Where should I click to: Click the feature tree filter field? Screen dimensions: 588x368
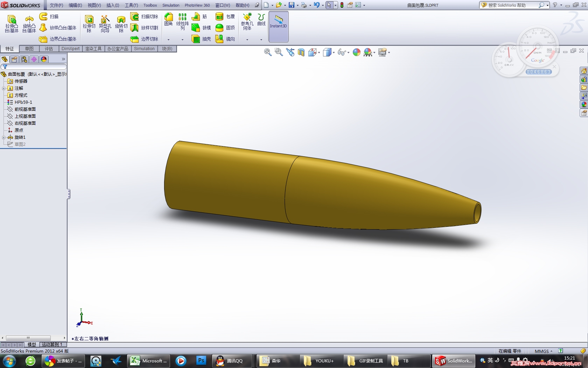point(34,67)
